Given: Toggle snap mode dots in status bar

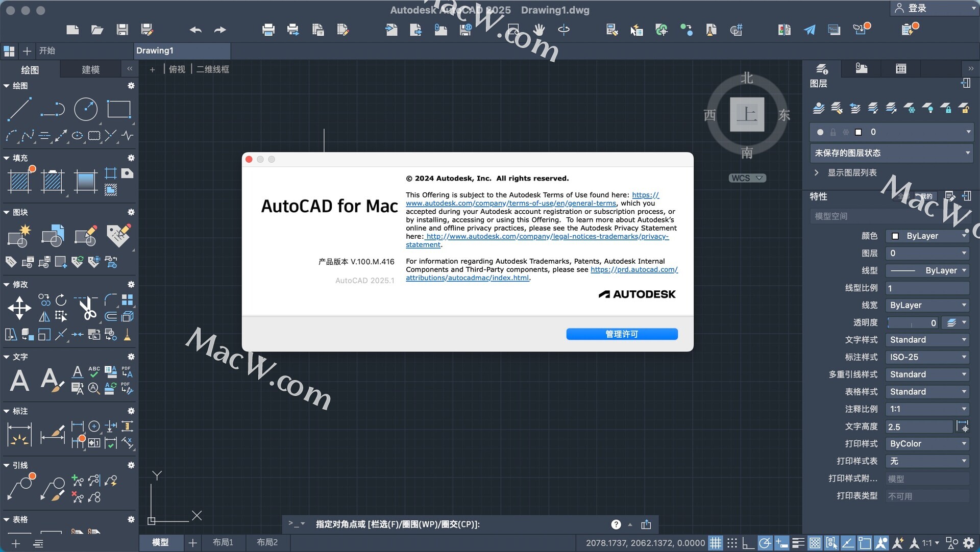Looking at the screenshot, I should coord(732,543).
